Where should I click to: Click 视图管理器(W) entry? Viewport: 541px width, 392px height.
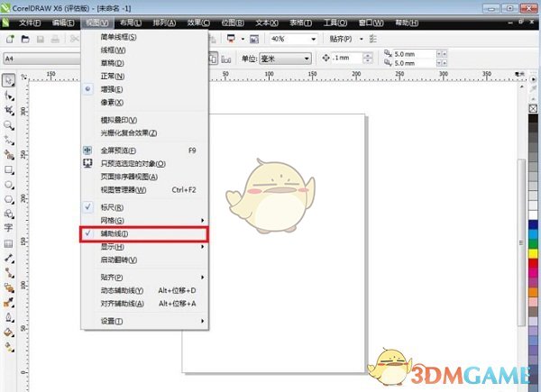point(144,189)
